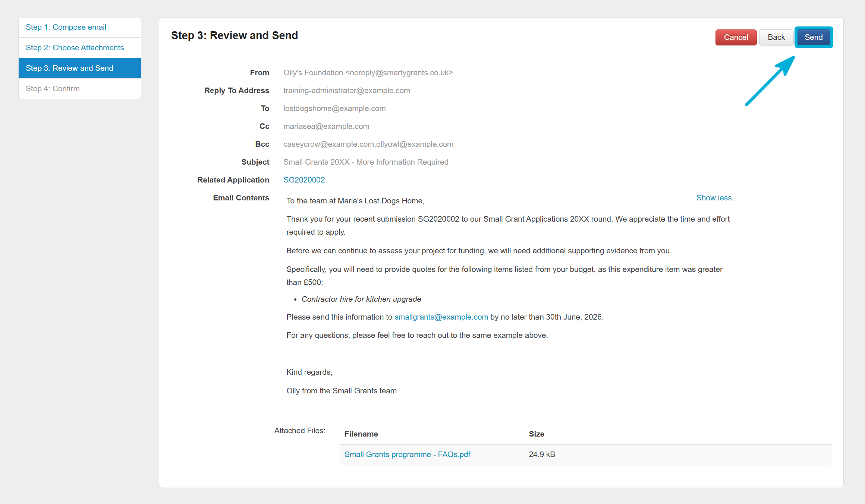The height and width of the screenshot is (504, 865).
Task: Click the Attached Files: label
Action: coord(300,431)
